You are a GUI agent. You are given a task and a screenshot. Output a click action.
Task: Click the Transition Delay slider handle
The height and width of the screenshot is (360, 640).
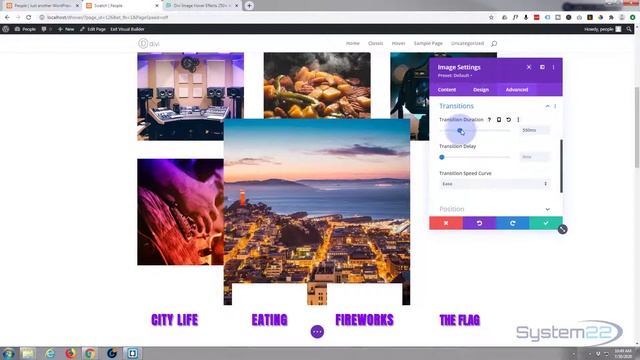pos(442,157)
